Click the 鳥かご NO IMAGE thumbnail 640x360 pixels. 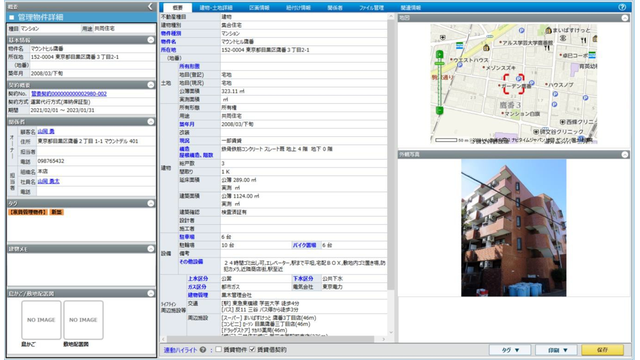pyautogui.click(x=41, y=320)
